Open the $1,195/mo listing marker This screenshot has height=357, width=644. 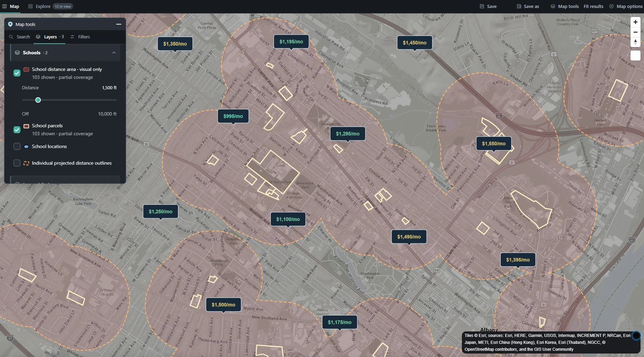point(291,42)
